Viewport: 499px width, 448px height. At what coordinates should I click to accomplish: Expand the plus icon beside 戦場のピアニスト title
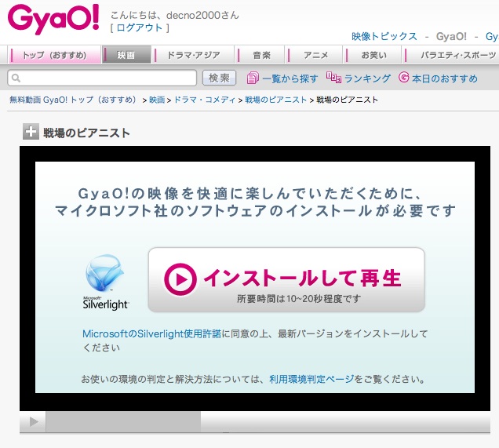coord(31,131)
